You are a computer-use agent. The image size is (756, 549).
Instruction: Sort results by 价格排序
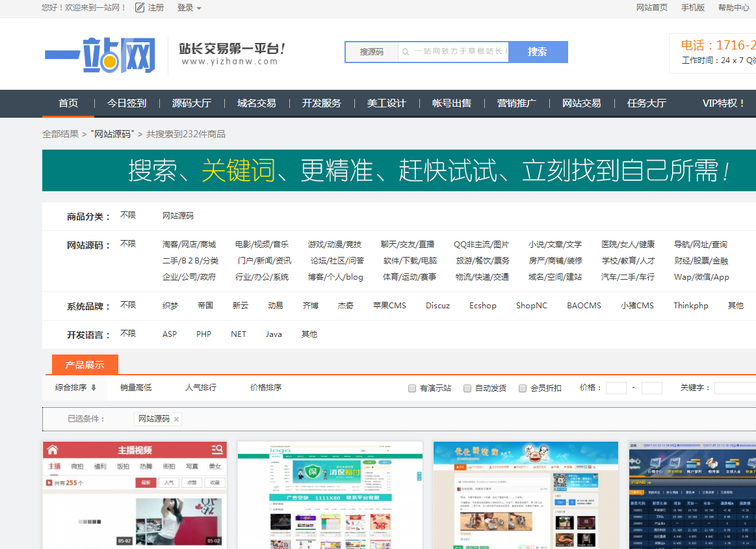click(x=266, y=388)
